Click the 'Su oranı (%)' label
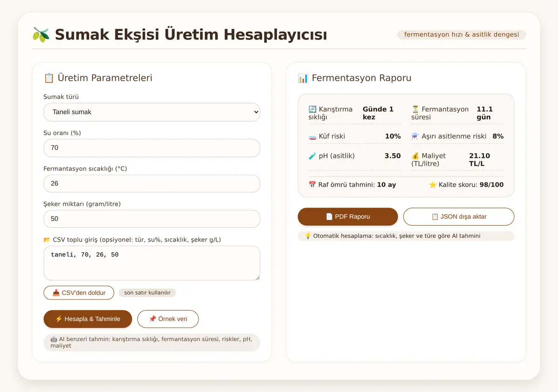The width and height of the screenshot is (558, 392). (x=62, y=133)
